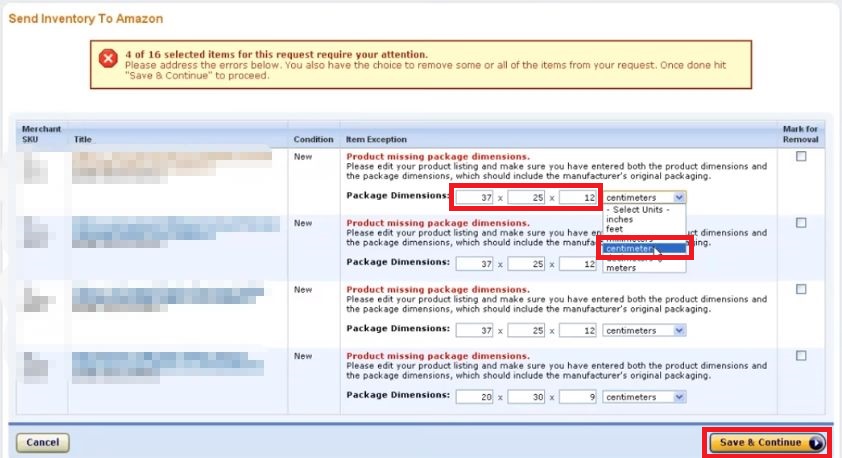Mark the first item for removal
Screen dimensions: 842x458
[801, 157]
